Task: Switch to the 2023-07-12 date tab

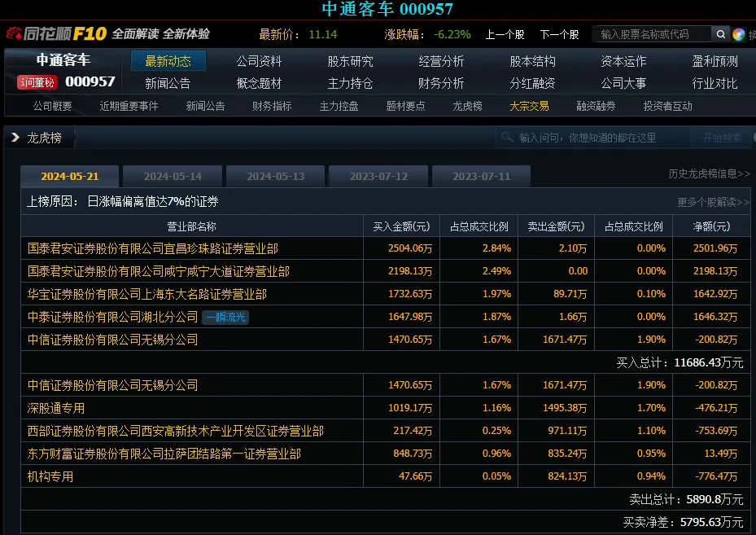Action: click(x=378, y=177)
